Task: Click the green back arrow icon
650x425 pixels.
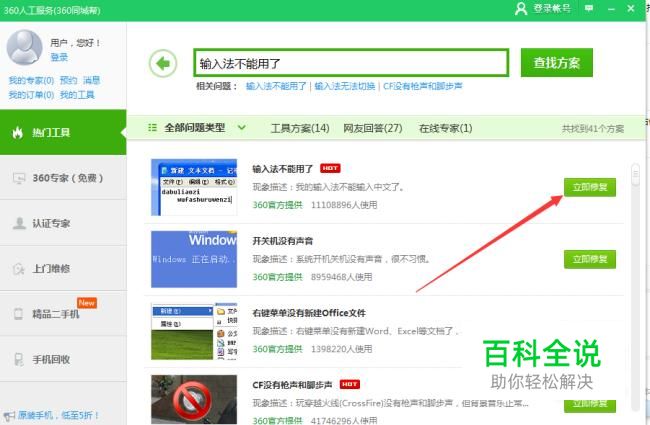Action: 163,63
